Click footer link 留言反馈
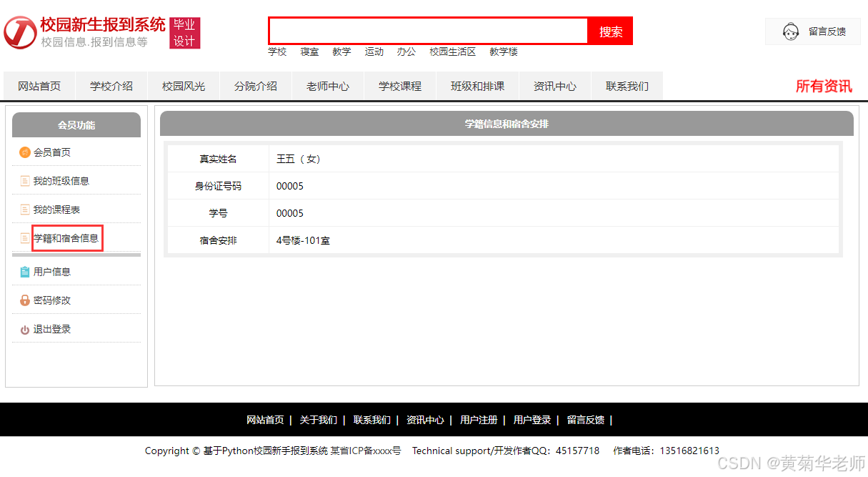The width and height of the screenshot is (868, 477). pyautogui.click(x=586, y=420)
